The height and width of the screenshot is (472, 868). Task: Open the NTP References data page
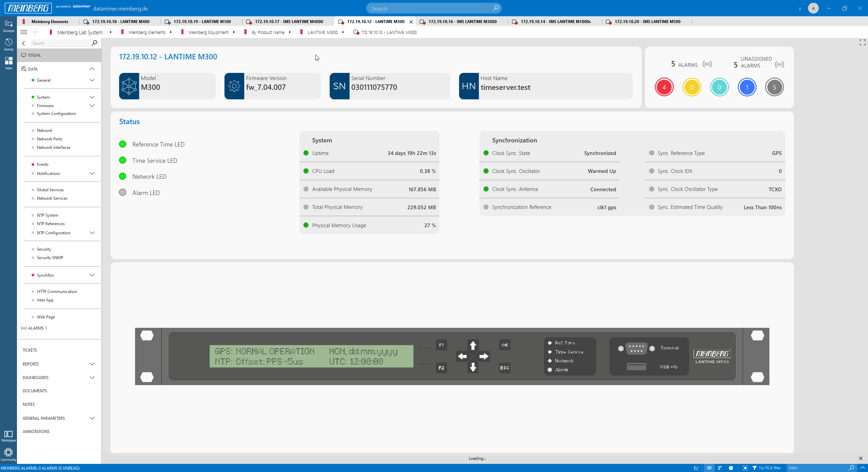51,224
